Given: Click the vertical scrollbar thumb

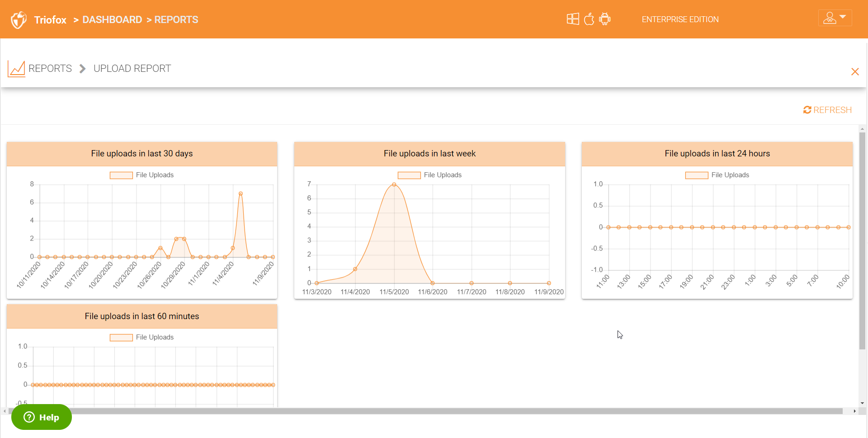Looking at the screenshot, I should 863,241.
